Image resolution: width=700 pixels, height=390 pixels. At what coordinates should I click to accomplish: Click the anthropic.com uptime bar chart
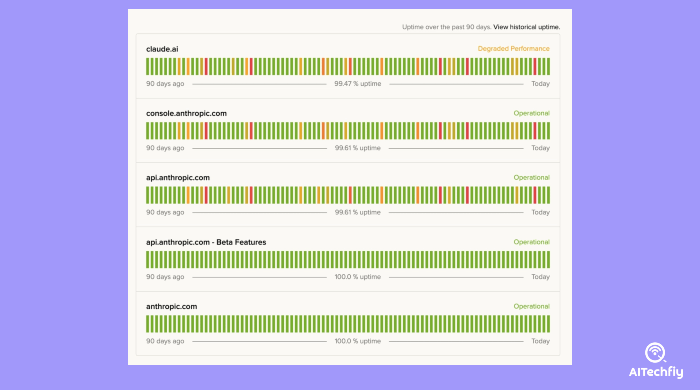tap(348, 324)
